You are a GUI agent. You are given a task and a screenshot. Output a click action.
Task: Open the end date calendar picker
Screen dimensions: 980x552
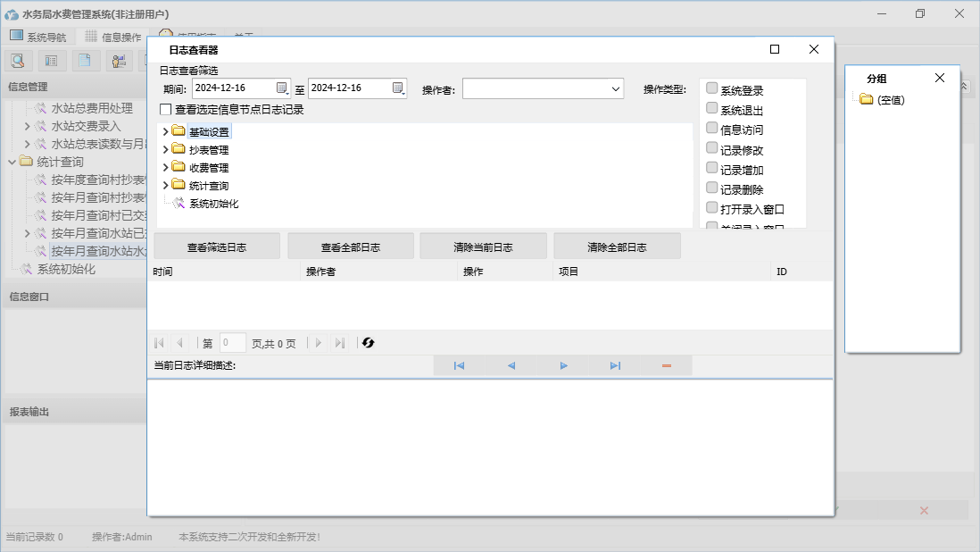click(x=398, y=88)
